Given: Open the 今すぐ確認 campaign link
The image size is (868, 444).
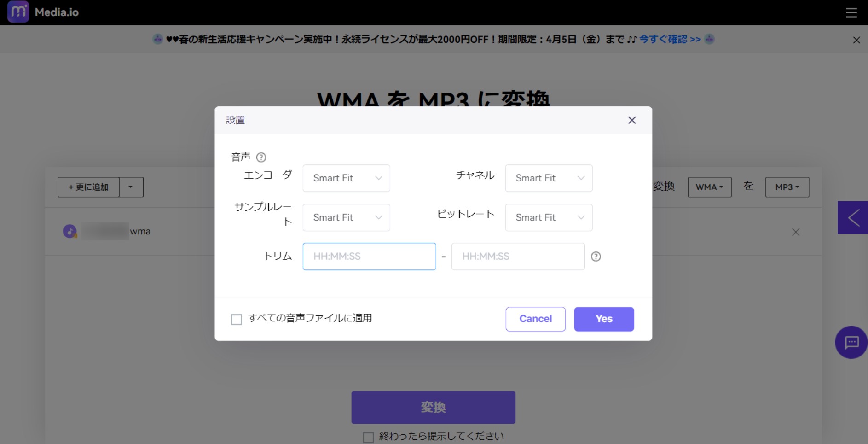Looking at the screenshot, I should click(x=670, y=39).
